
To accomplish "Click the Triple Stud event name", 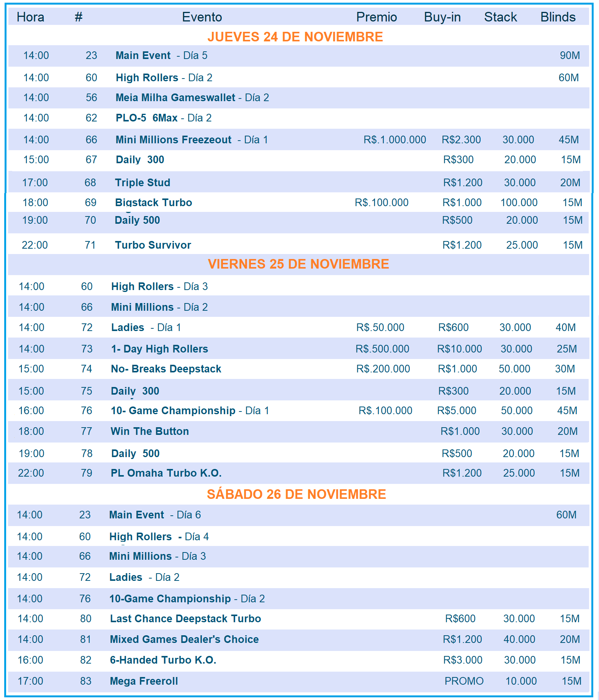I will pyautogui.click(x=142, y=183).
